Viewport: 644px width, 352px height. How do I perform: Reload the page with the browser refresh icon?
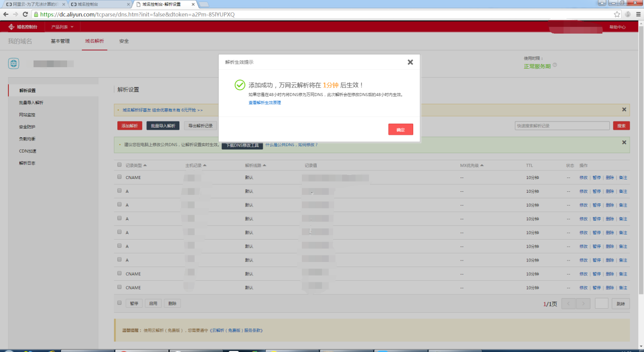coord(25,14)
